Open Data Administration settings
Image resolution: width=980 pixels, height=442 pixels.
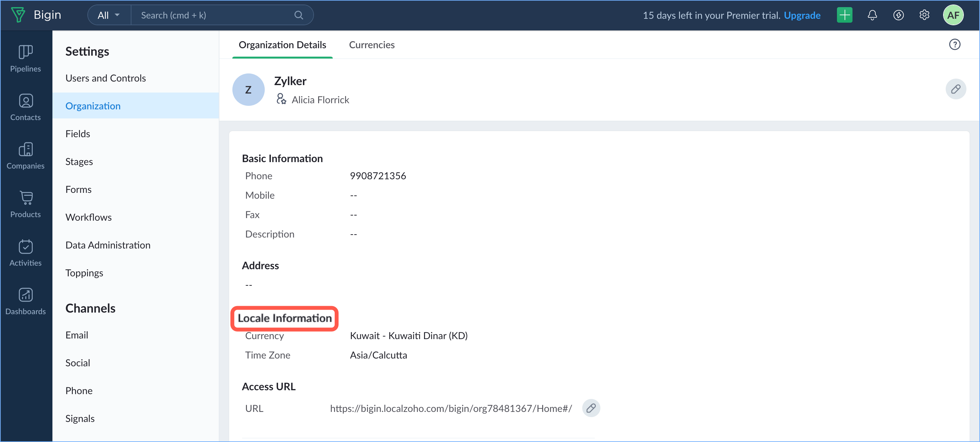tap(108, 245)
